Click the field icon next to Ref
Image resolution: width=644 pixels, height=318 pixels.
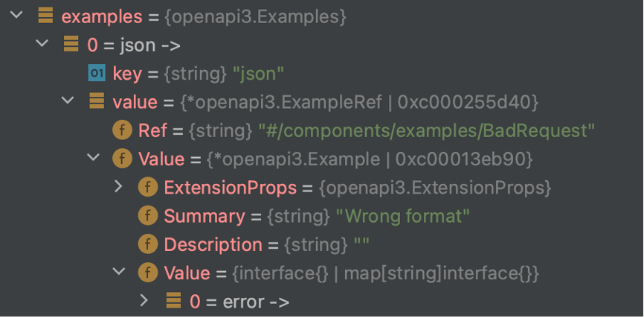coord(122,130)
